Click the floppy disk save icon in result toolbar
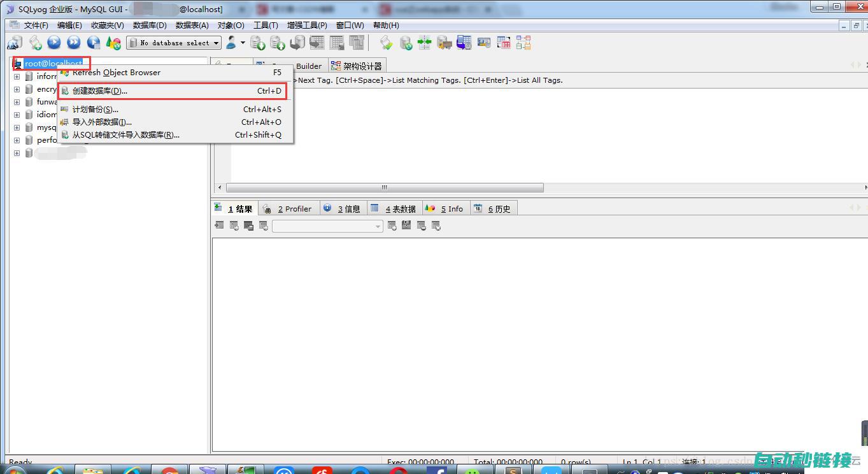Image resolution: width=868 pixels, height=474 pixels. tap(407, 226)
